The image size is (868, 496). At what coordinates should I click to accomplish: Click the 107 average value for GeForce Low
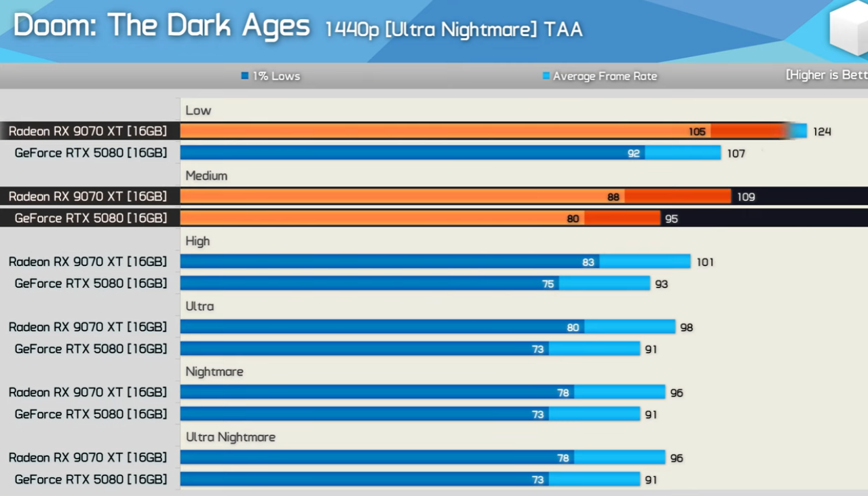click(736, 153)
